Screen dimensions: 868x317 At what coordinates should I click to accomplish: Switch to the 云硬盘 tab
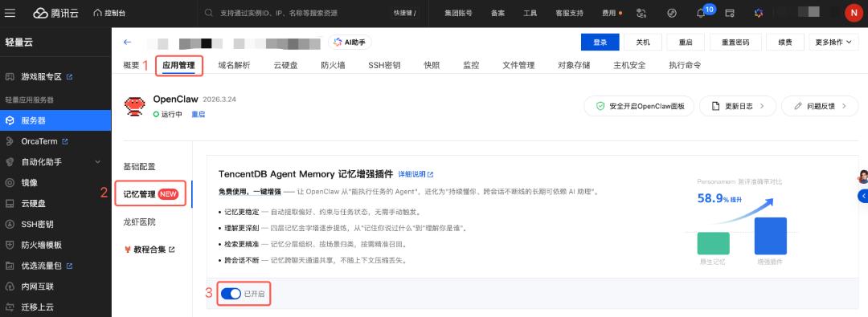tap(285, 65)
